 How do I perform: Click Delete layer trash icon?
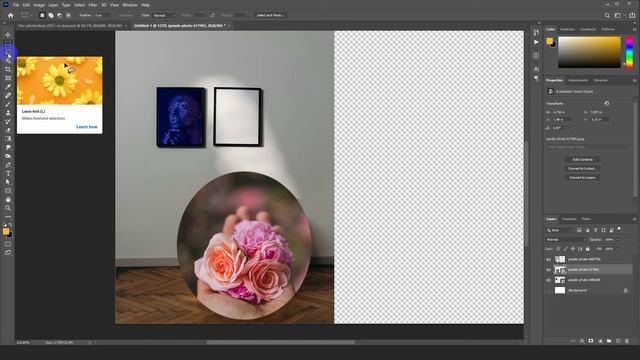point(627,341)
